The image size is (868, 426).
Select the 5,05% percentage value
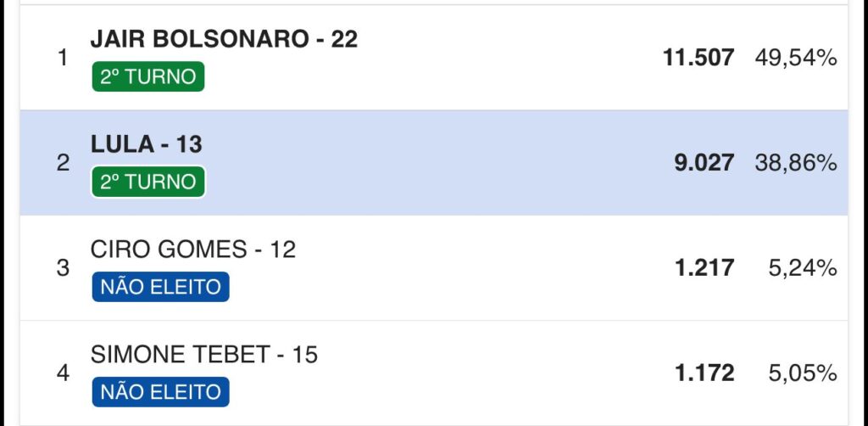804,373
